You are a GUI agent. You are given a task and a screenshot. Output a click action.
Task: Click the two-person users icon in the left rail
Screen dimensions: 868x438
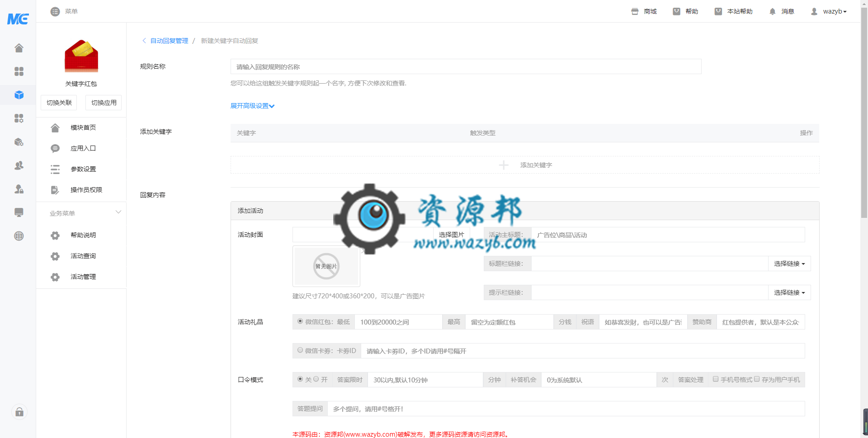point(19,165)
